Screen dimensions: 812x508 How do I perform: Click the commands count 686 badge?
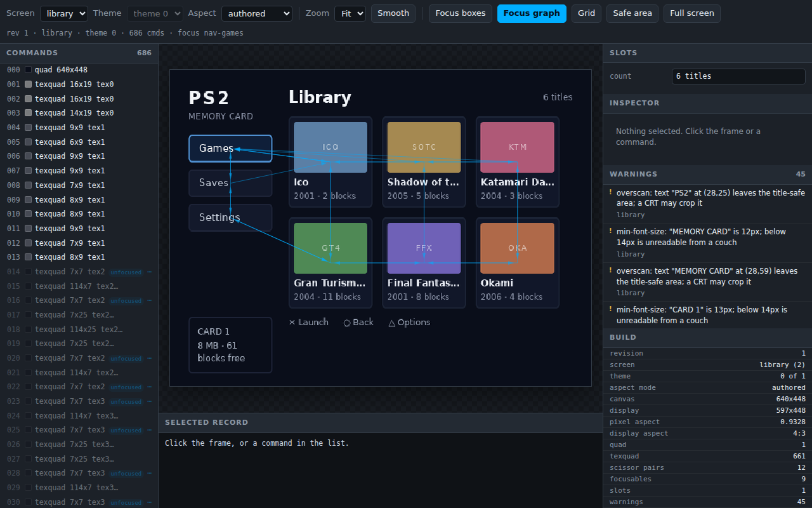pyautogui.click(x=144, y=53)
